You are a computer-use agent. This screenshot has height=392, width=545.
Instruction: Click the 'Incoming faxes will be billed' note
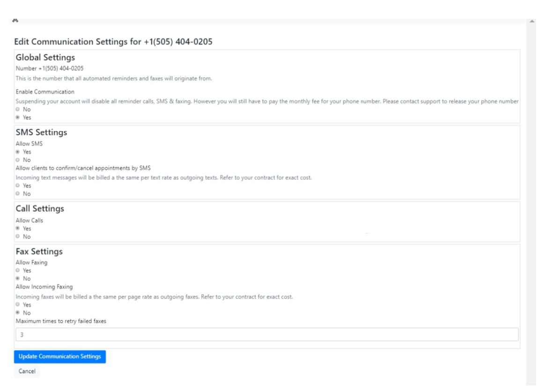(154, 297)
